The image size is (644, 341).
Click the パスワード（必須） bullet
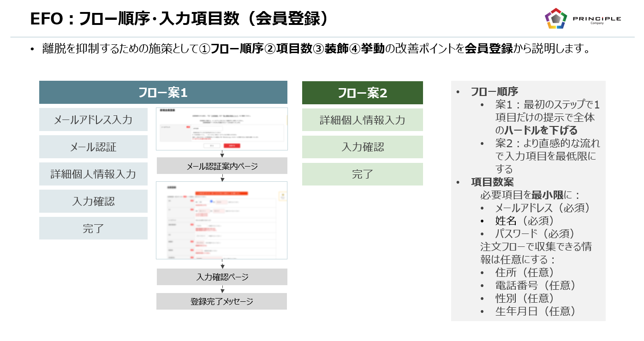coord(535,233)
